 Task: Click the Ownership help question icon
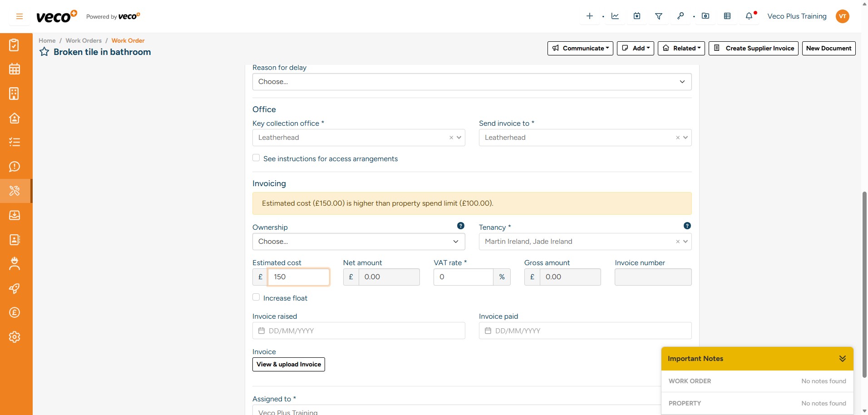point(461,226)
